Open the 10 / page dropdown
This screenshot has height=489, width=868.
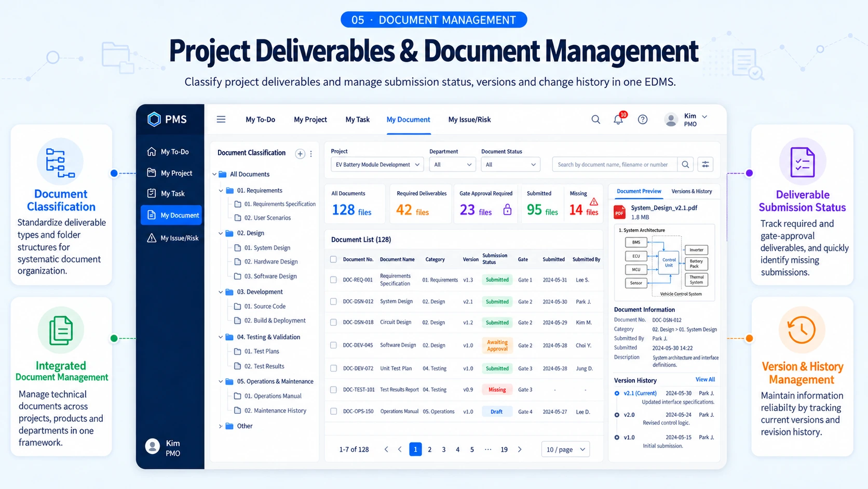566,450
